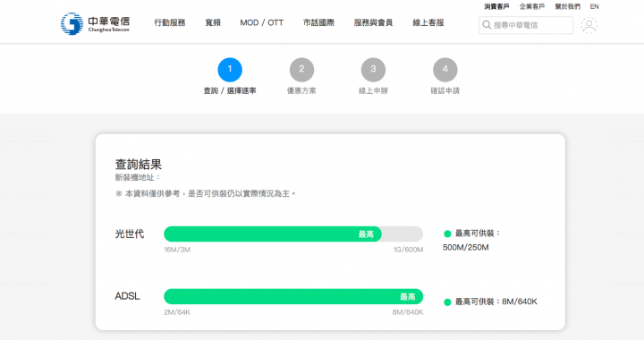Click the search magnifier icon
644x340 pixels.
[487, 25]
